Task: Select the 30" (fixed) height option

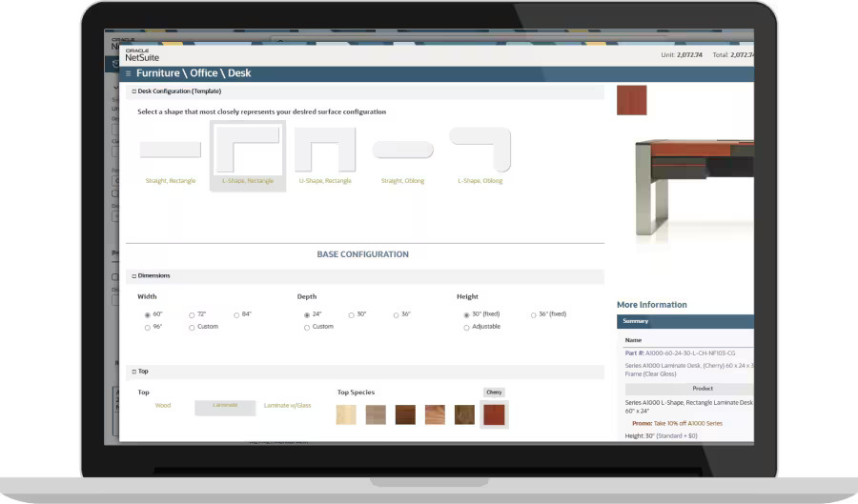Action: click(x=466, y=314)
